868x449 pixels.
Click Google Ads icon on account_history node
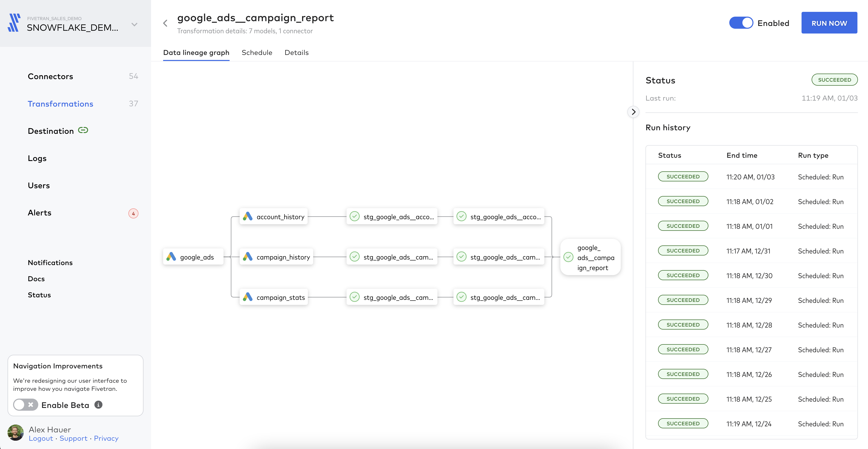(x=248, y=216)
